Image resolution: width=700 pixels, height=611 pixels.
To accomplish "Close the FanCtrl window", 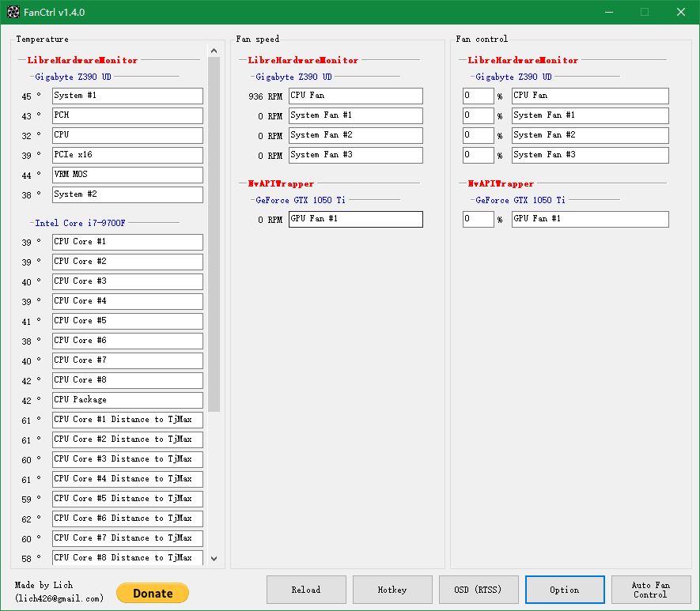I will (x=681, y=12).
